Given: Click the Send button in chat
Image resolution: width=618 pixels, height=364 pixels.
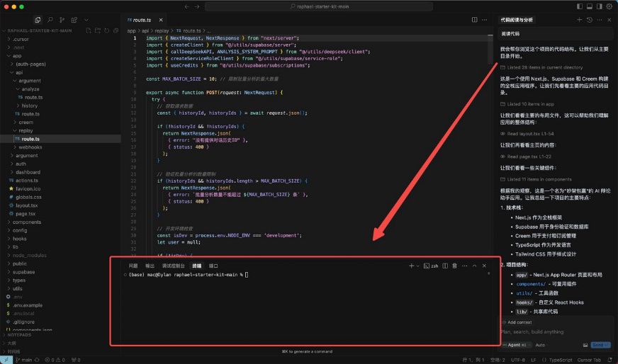Looking at the screenshot, I should click(x=600, y=345).
